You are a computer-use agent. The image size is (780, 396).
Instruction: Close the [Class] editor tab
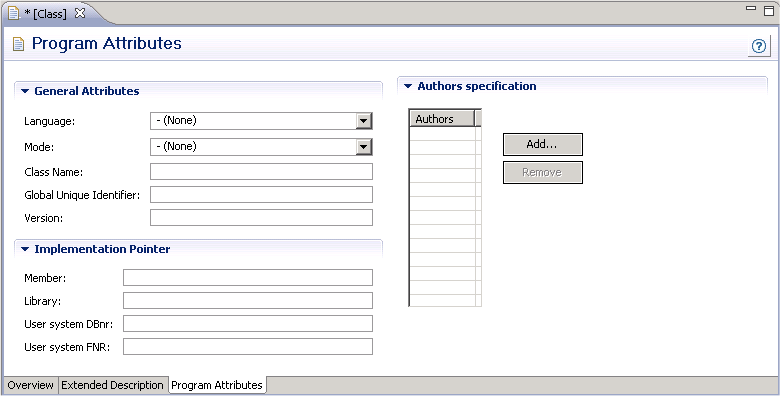[80, 13]
